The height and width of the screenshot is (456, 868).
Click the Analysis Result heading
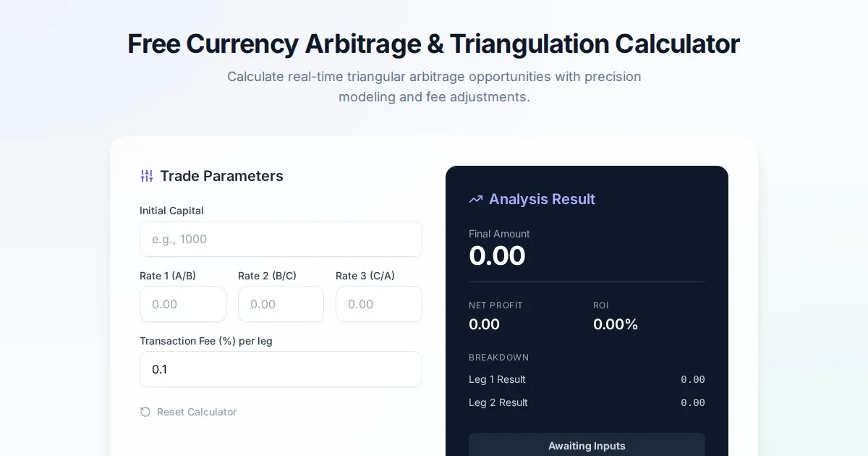(x=542, y=199)
